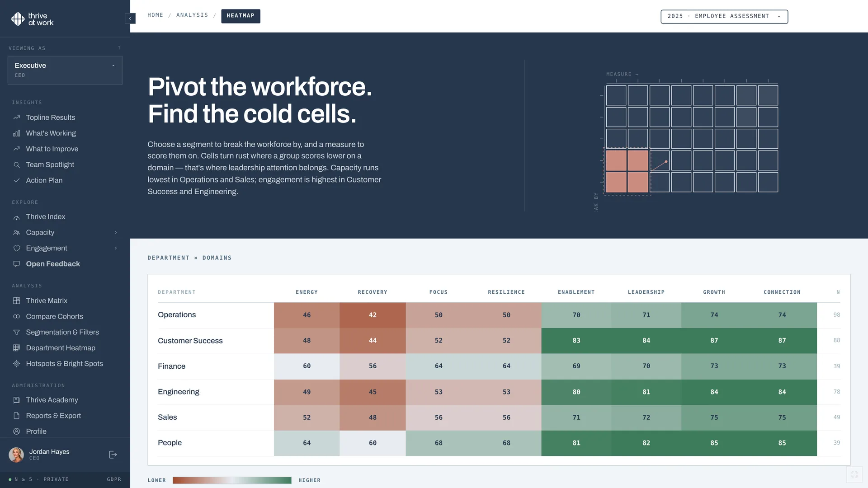Select the Finance department row label
Image resolution: width=868 pixels, height=488 pixels.
click(x=171, y=366)
